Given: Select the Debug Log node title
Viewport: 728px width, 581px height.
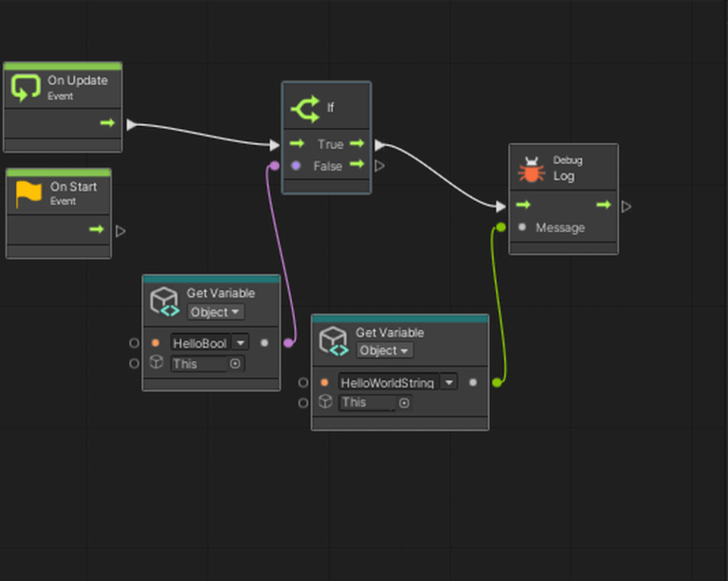Looking at the screenshot, I should (564, 175).
